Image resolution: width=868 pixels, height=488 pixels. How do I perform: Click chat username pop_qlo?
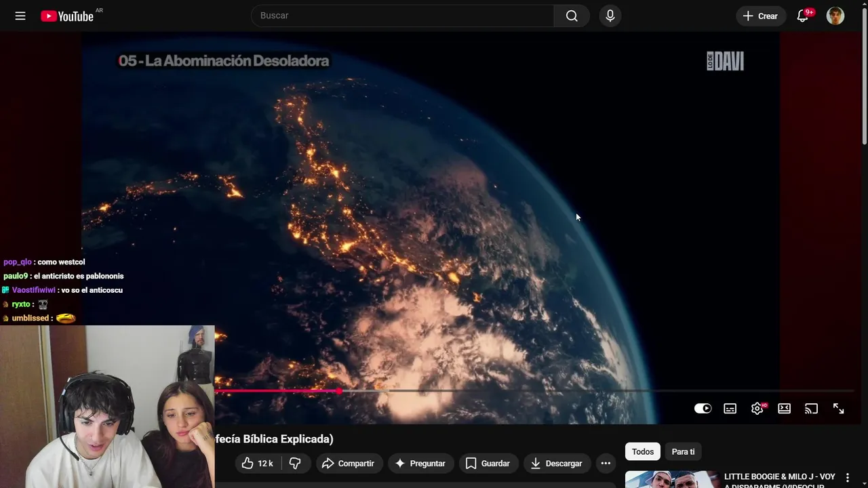(x=18, y=262)
